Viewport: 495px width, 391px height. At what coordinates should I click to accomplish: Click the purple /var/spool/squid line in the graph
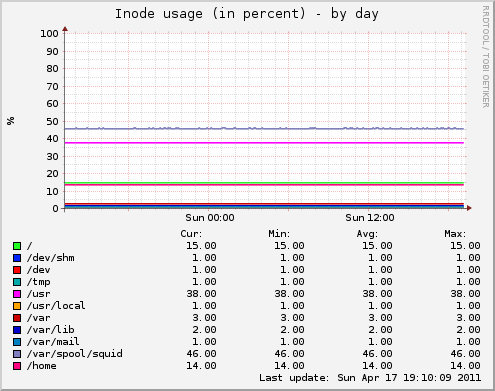pos(264,128)
